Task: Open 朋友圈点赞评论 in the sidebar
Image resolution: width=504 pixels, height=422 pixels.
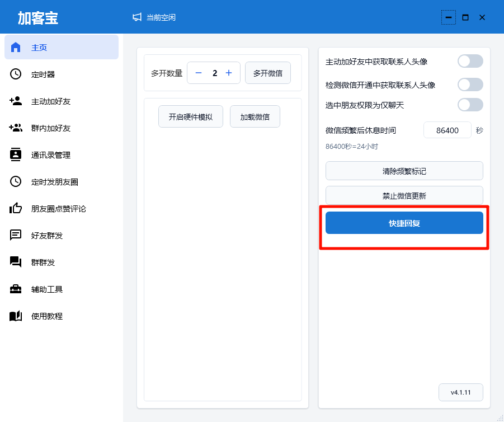Action: point(62,208)
